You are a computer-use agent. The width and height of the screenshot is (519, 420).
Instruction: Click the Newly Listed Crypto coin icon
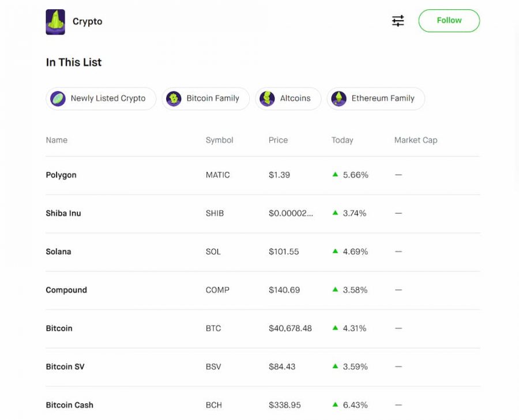pos(58,99)
